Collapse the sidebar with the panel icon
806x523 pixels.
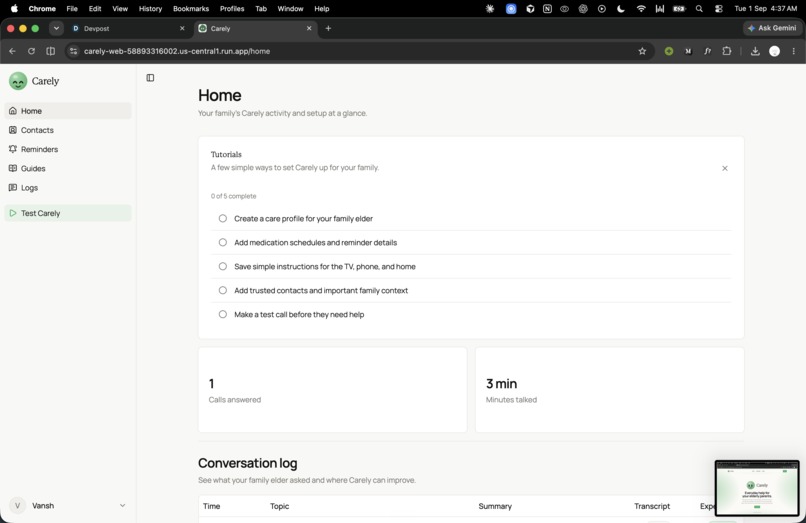pos(150,78)
